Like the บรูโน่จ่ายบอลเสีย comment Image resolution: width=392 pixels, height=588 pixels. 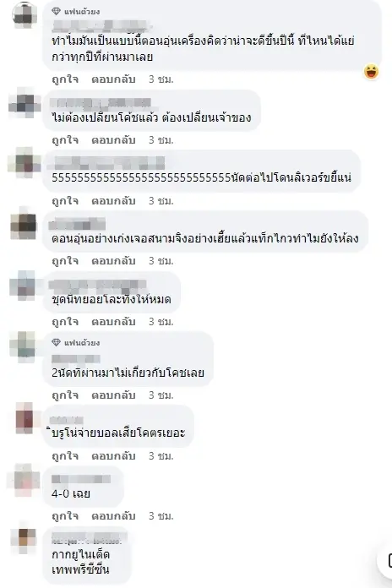65,456
